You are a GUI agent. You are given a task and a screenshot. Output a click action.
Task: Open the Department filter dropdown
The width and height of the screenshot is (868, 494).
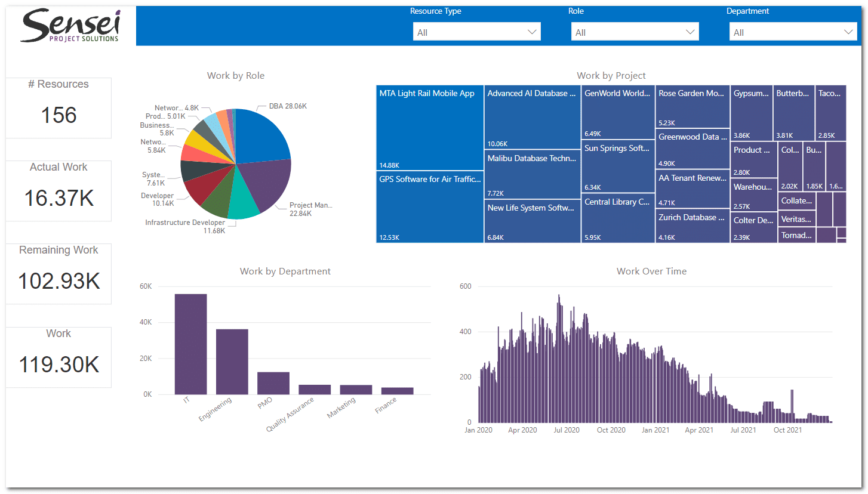point(793,32)
